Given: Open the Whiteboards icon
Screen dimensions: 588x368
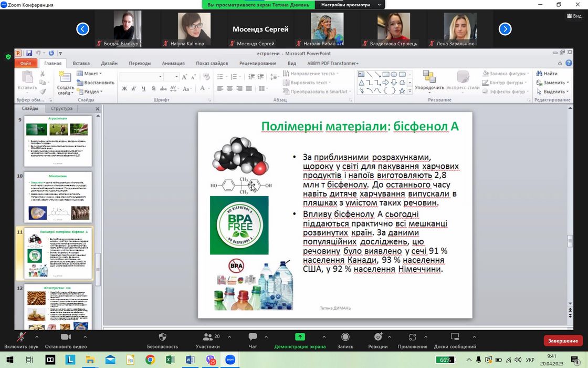Looking at the screenshot, I should click(455, 337).
